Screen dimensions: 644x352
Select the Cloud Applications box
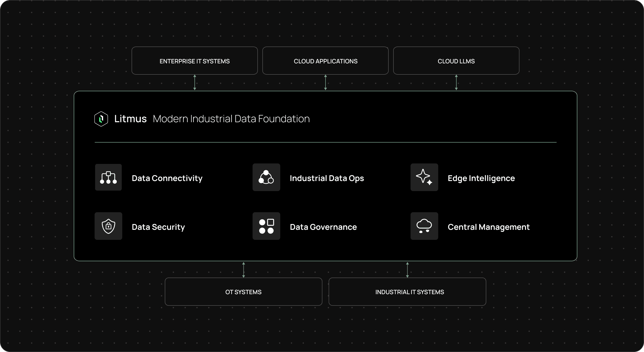click(x=325, y=61)
